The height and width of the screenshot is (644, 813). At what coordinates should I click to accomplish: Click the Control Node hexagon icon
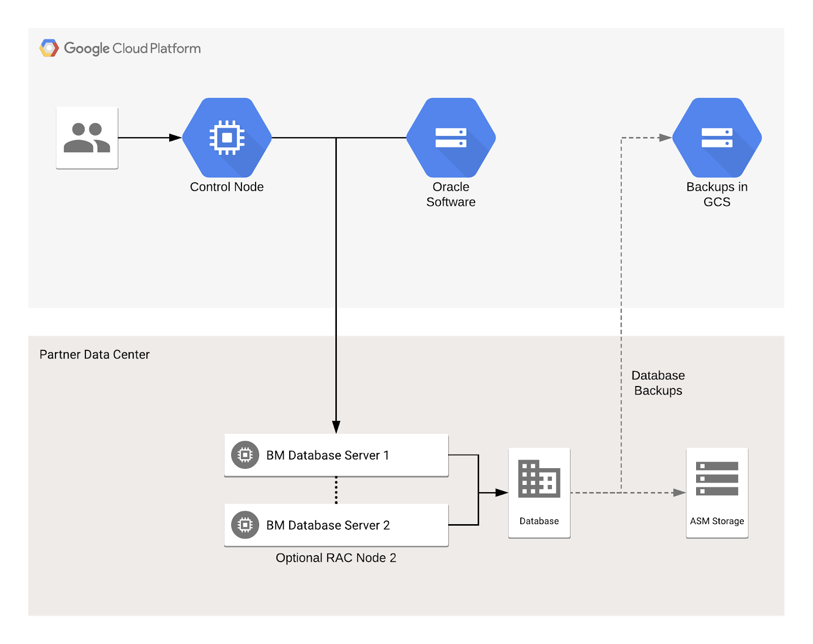[227, 138]
